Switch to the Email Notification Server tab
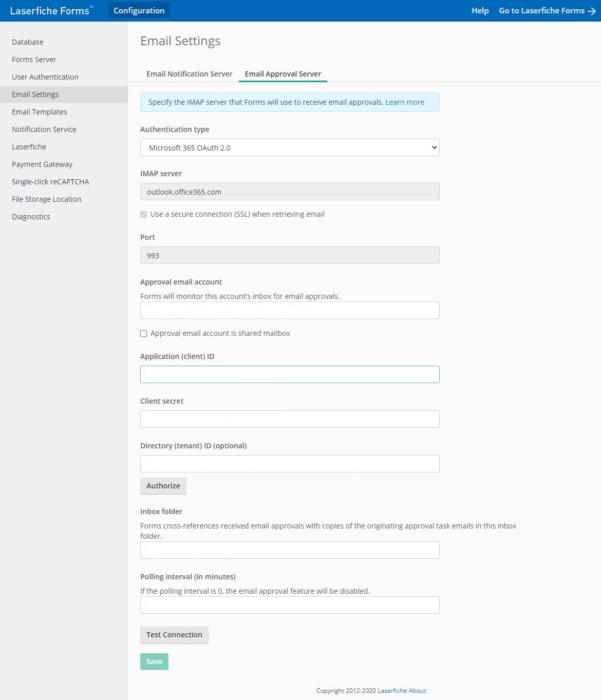The height and width of the screenshot is (700, 601). pos(189,73)
